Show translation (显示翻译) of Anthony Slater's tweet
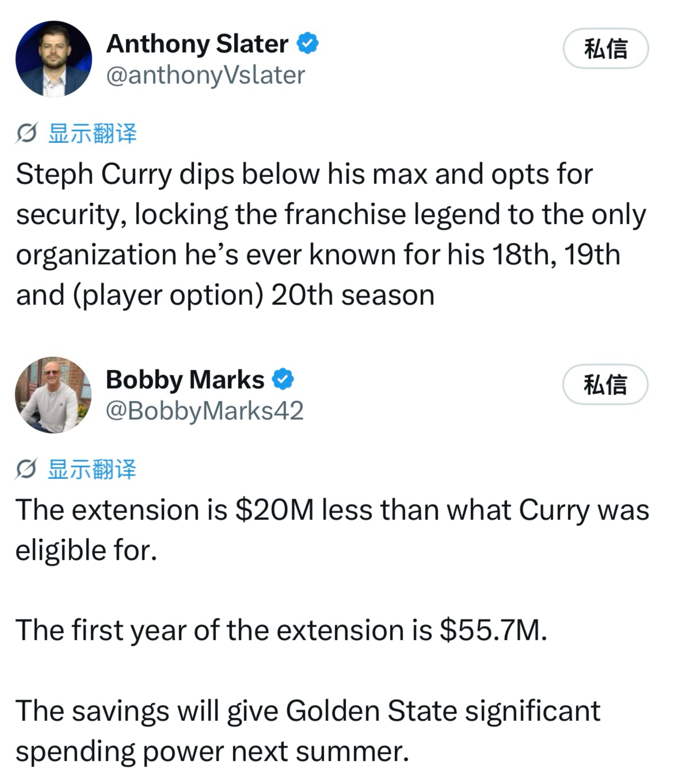Image resolution: width=678 pixels, height=784 pixels. click(x=93, y=133)
